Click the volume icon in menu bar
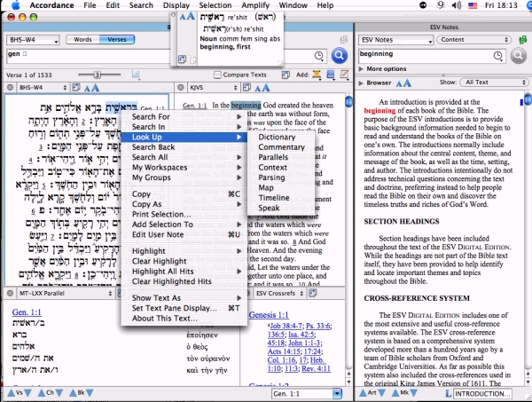The image size is (532, 402). [457, 5]
